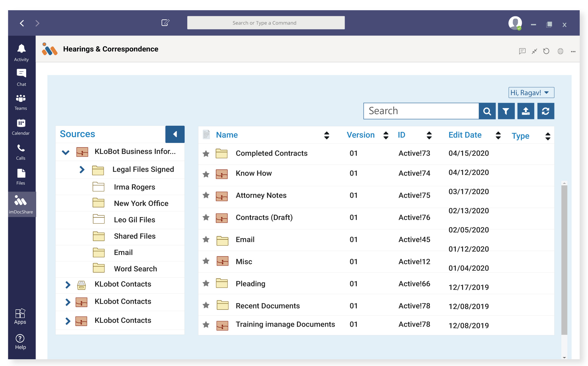Viewport: 588px width, 366px height.
Task: Open the Contracts (Draft) workspace
Action: coord(264,217)
